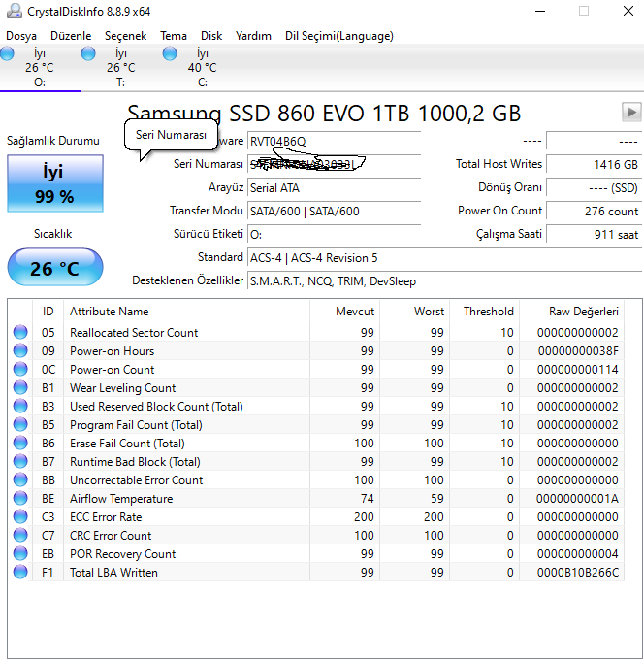The width and height of the screenshot is (644, 659).
Task: Click the Attribute Name column header
Action: coord(186,312)
